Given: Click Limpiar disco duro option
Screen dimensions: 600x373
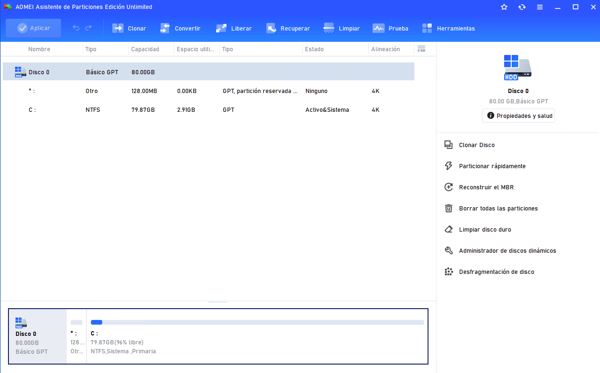Looking at the screenshot, I should point(485,230).
